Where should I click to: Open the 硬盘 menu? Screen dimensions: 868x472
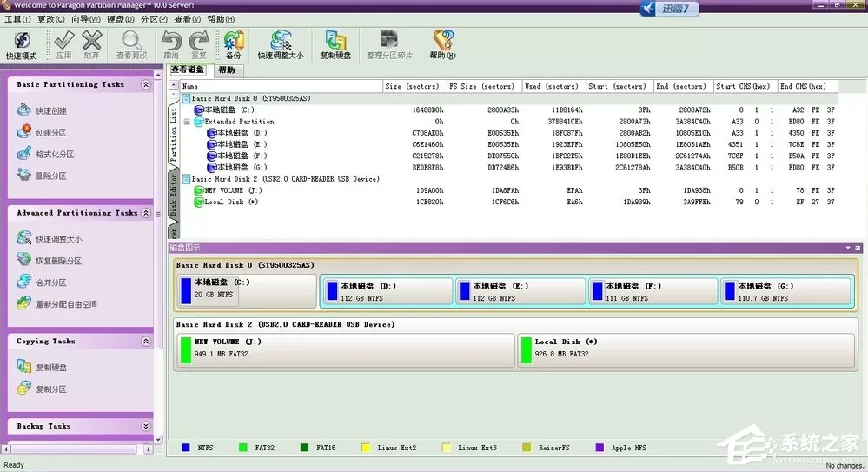tap(120, 19)
